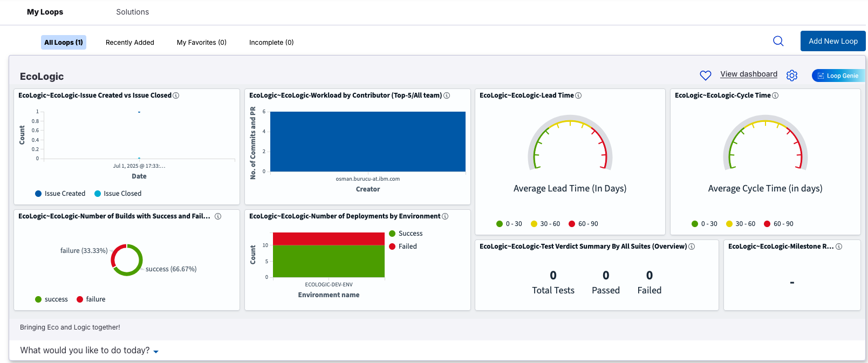Toggle Issue Created legend item
The height and width of the screenshot is (363, 868).
pyautogui.click(x=60, y=194)
